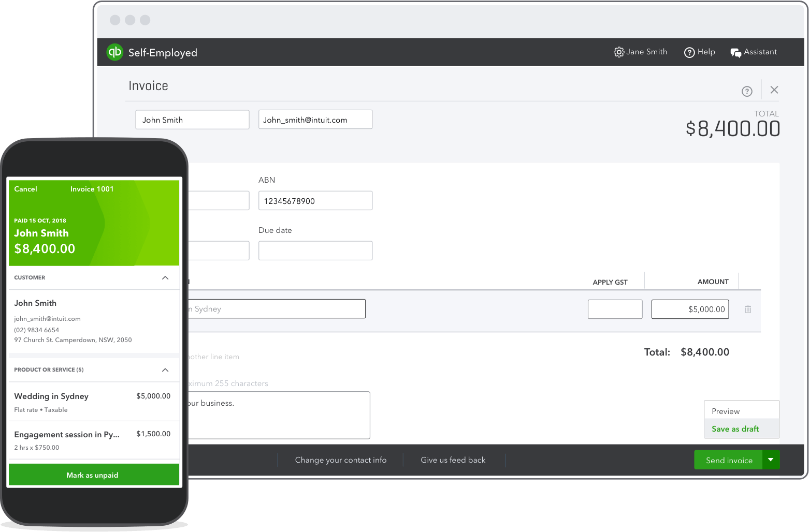Choose Save as draft option
Screen dimensions: 809x532
742,428
